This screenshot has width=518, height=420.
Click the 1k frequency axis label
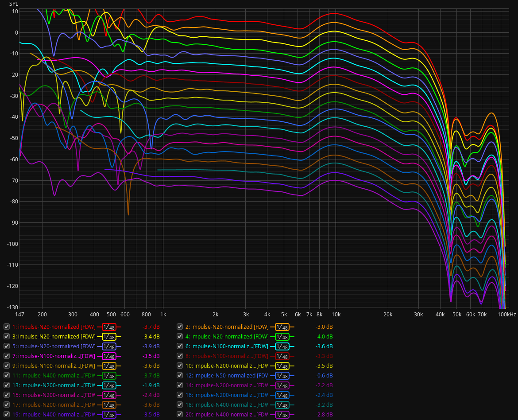(x=163, y=315)
